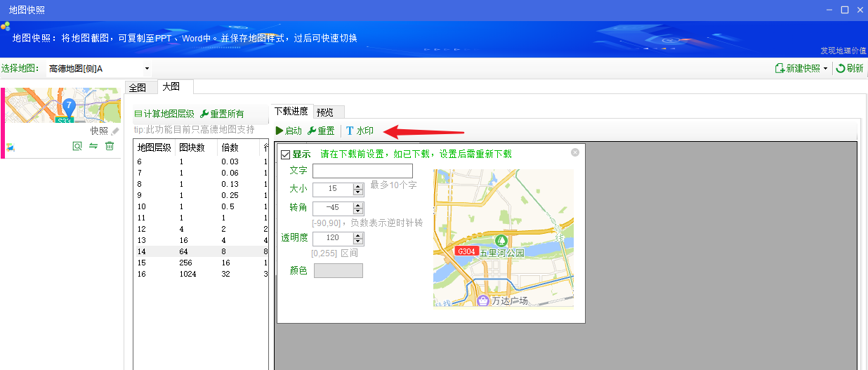
Task: Select the highlighted row for level 14
Action: [x=201, y=251]
